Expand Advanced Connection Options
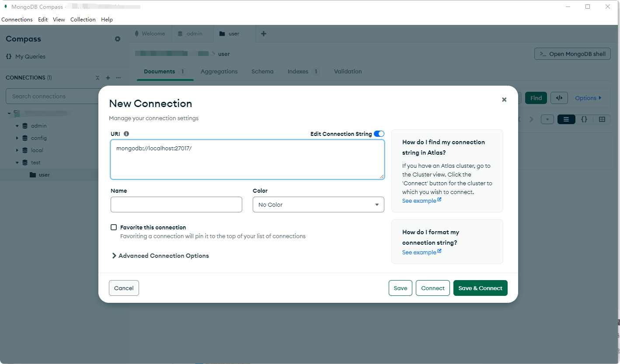This screenshot has width=620, height=364. click(x=160, y=256)
